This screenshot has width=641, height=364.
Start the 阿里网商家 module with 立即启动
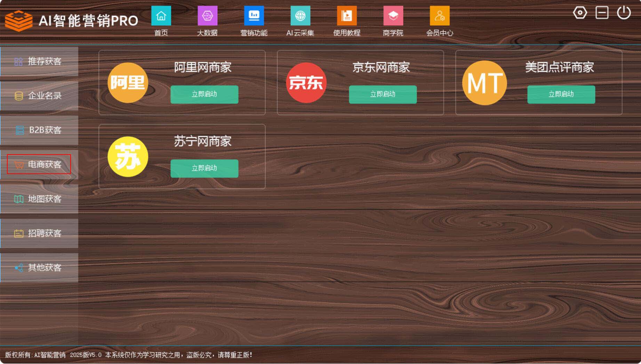204,94
